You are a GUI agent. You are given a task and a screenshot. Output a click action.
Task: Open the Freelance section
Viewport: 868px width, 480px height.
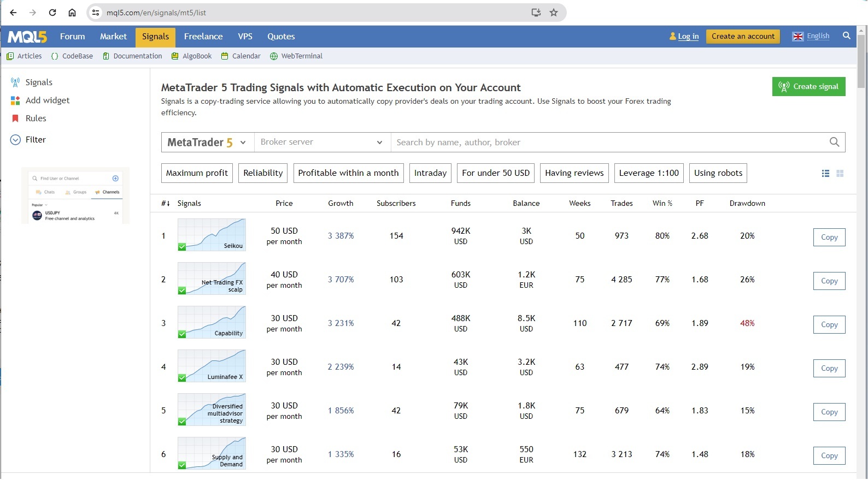[203, 37]
